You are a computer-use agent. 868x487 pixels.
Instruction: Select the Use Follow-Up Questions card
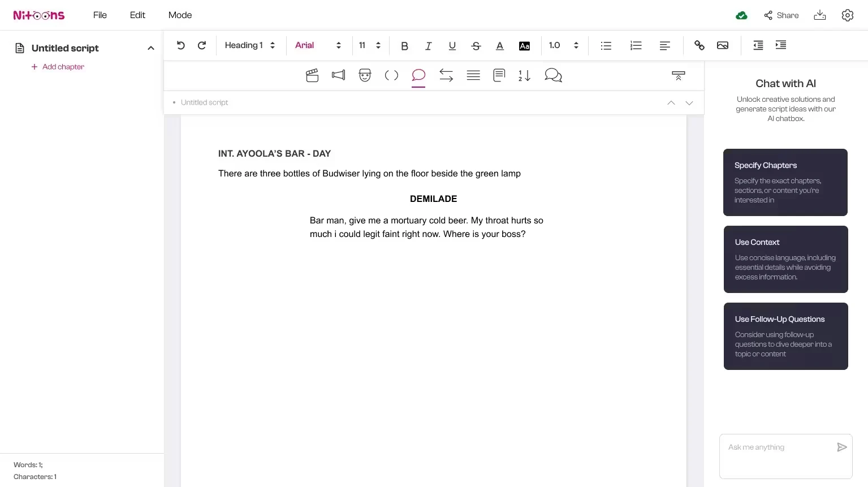click(x=786, y=336)
